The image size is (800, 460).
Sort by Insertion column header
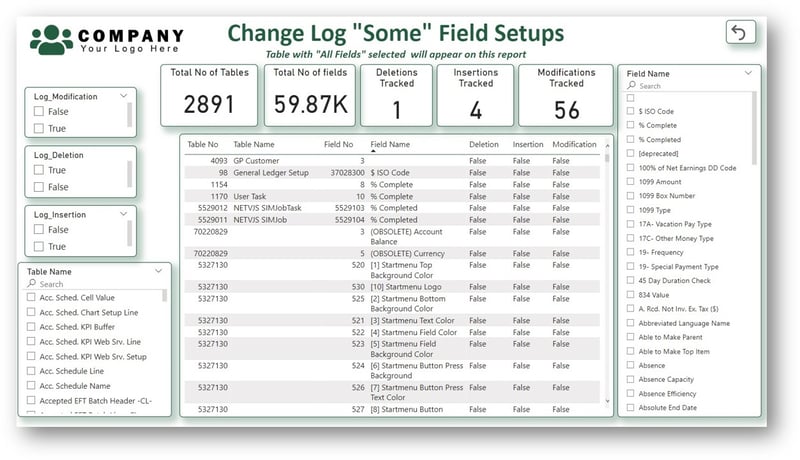(x=528, y=144)
